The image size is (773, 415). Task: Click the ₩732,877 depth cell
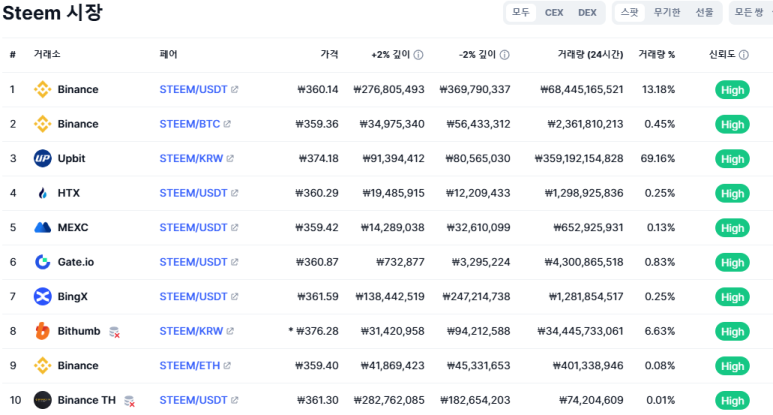coord(400,262)
